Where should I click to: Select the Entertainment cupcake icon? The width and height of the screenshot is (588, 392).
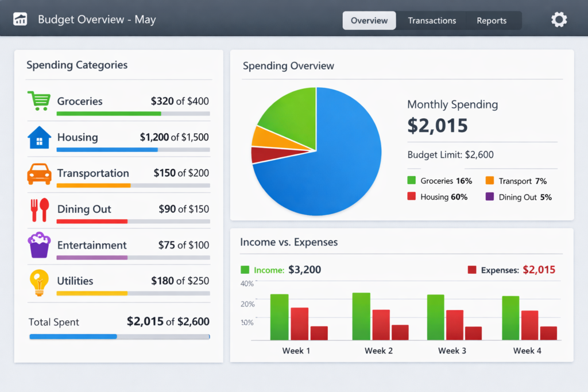coord(38,246)
